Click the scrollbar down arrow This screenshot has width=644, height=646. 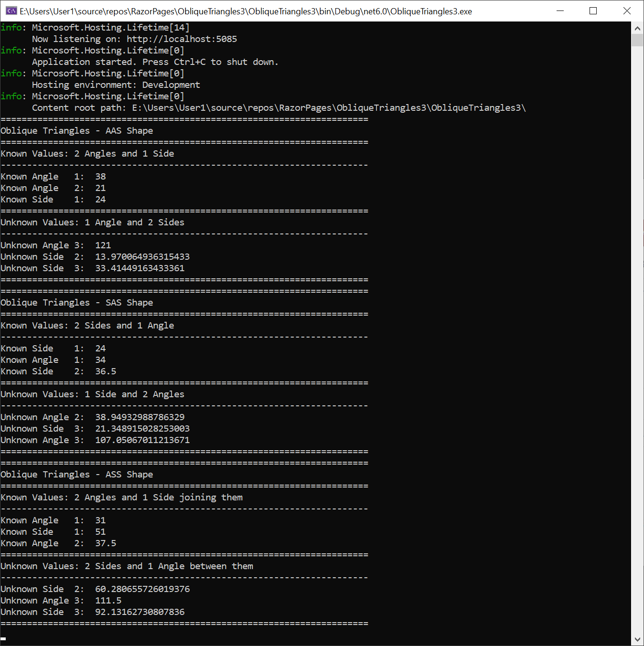coord(637,639)
